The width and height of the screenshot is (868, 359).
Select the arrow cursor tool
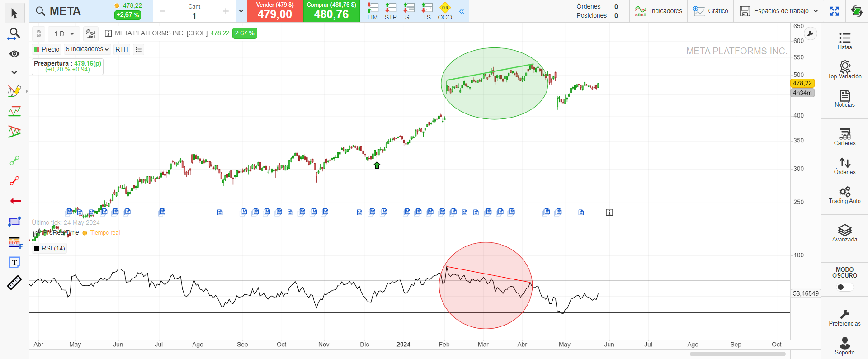(x=14, y=13)
